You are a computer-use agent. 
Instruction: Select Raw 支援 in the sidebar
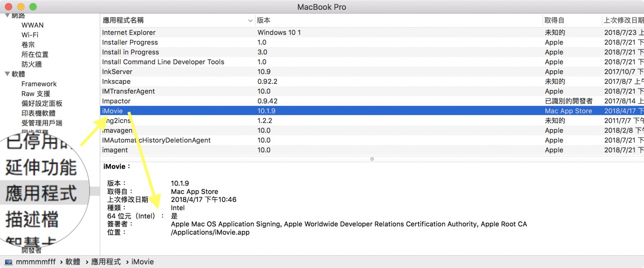click(x=36, y=94)
